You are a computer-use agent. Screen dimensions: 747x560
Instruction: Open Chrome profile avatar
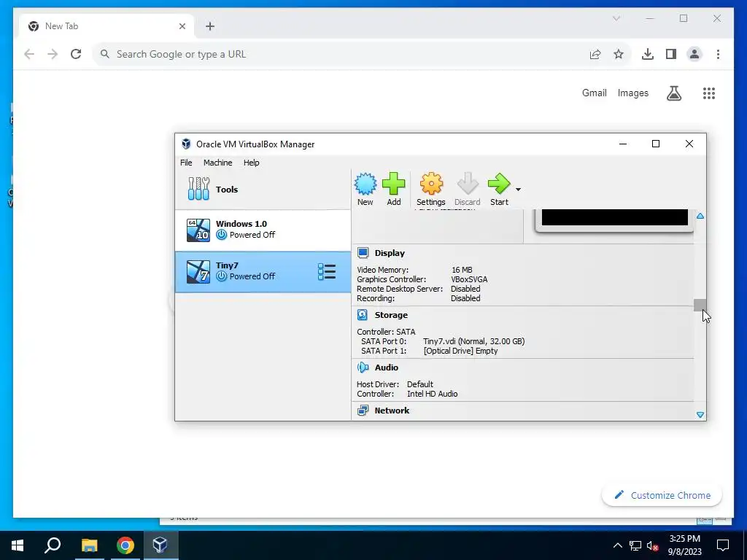click(x=694, y=54)
